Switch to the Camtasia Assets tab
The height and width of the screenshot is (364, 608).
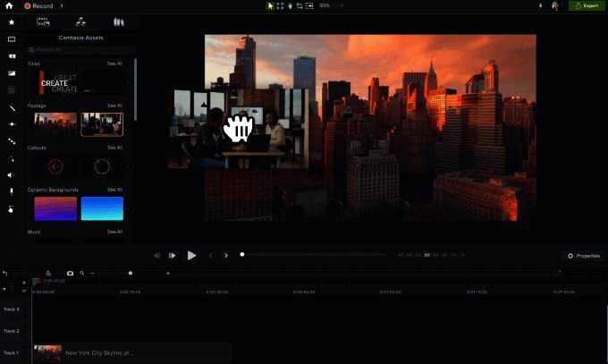coord(80,21)
